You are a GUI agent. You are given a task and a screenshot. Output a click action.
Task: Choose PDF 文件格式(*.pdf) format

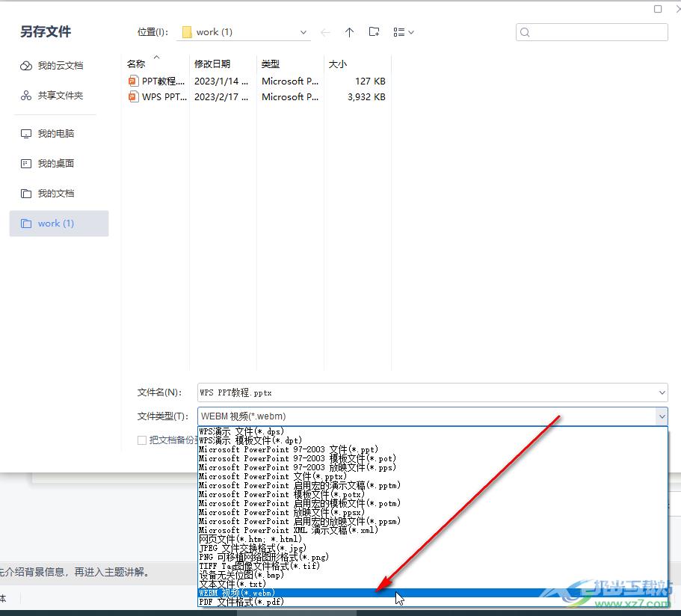point(433,602)
